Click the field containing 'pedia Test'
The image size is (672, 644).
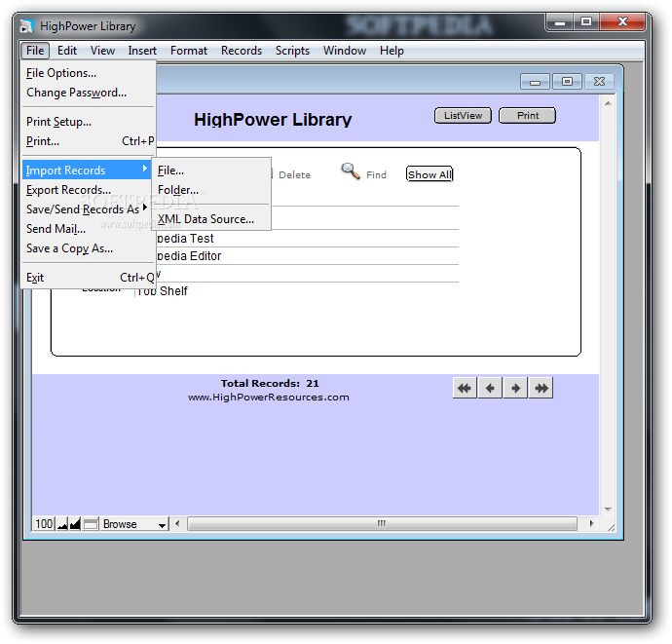click(308, 239)
